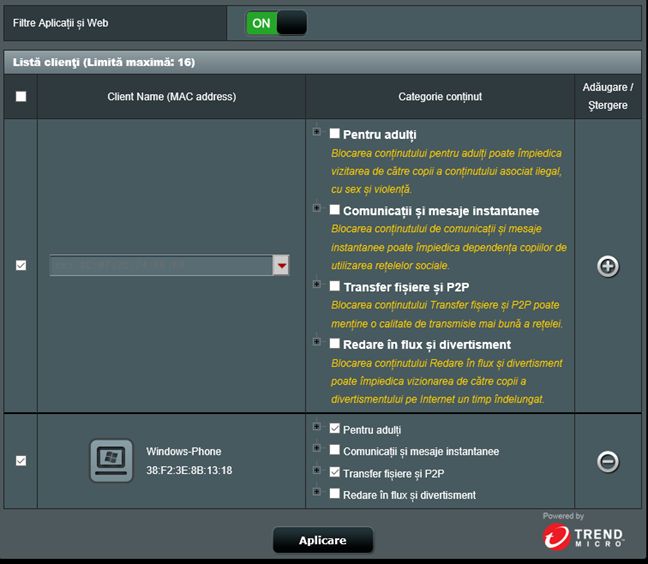The width and height of the screenshot is (648, 564).
Task: Click the Trend Micro logo
Action: coord(583,536)
